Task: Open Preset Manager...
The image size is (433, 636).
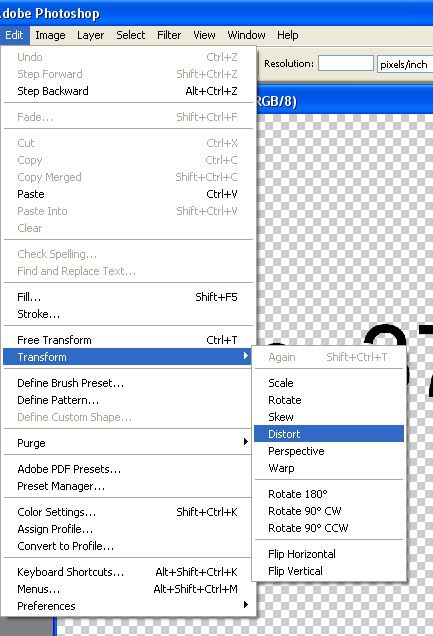Action: click(x=129, y=486)
